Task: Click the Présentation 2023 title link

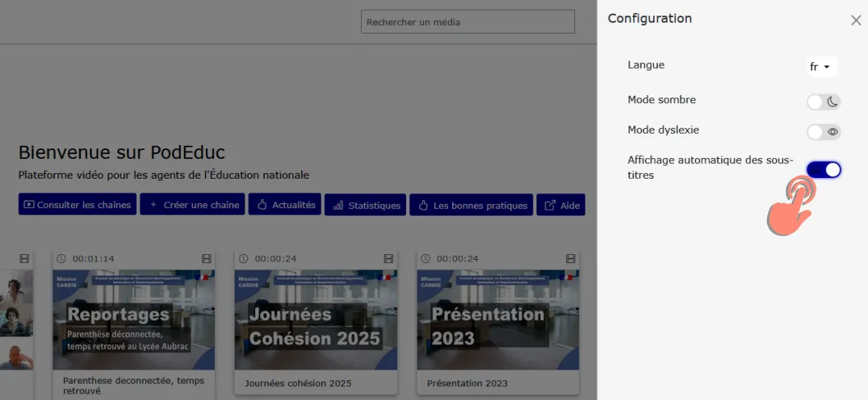Action: (467, 384)
